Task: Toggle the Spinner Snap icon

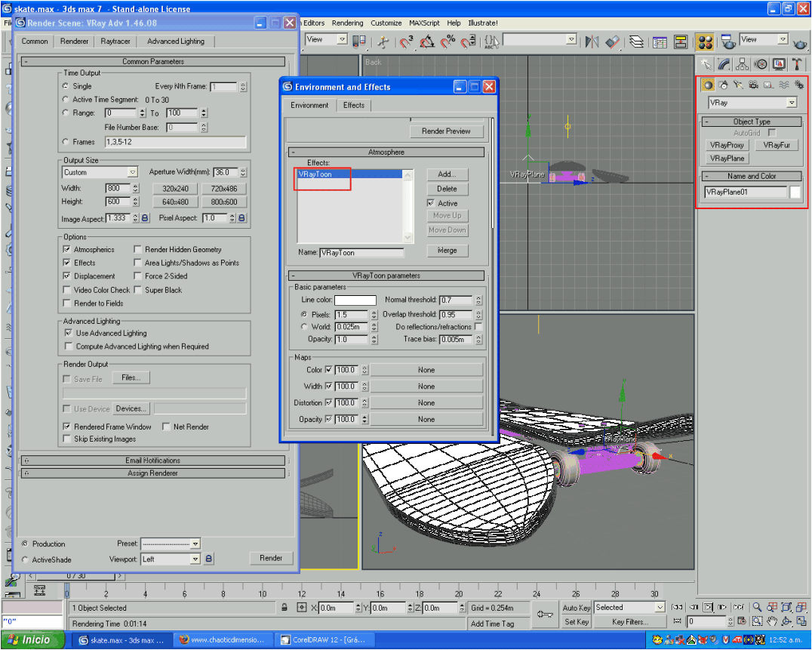Action: (x=468, y=42)
